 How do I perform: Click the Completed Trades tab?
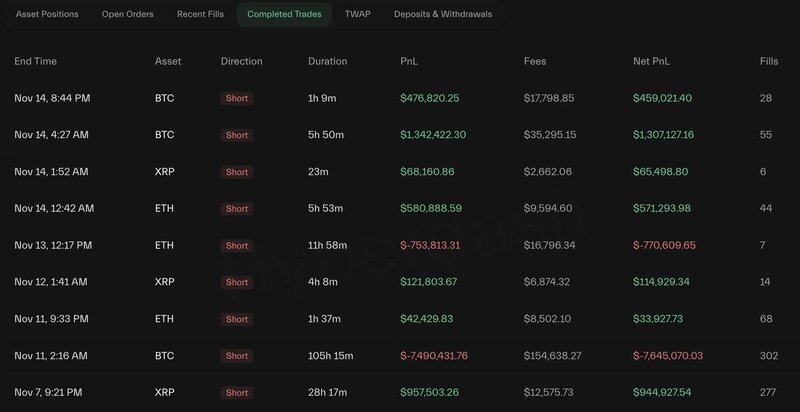285,15
